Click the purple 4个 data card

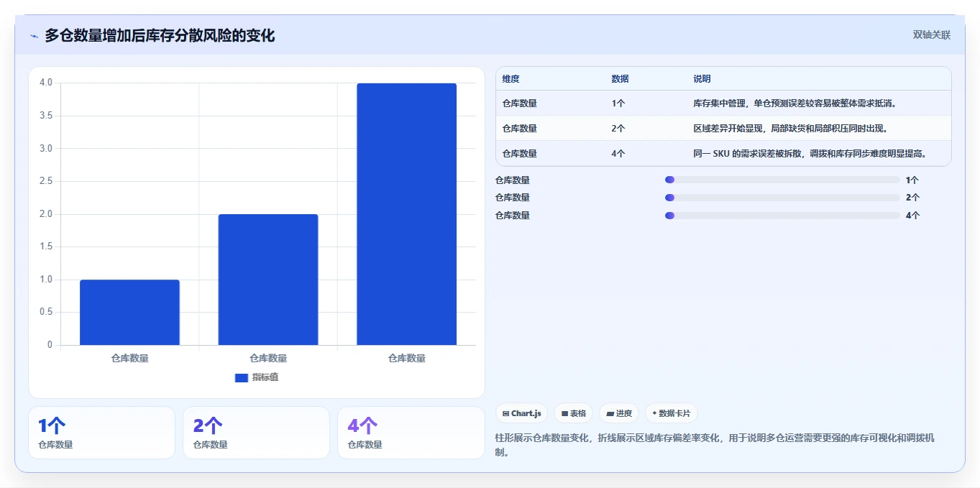tap(411, 433)
